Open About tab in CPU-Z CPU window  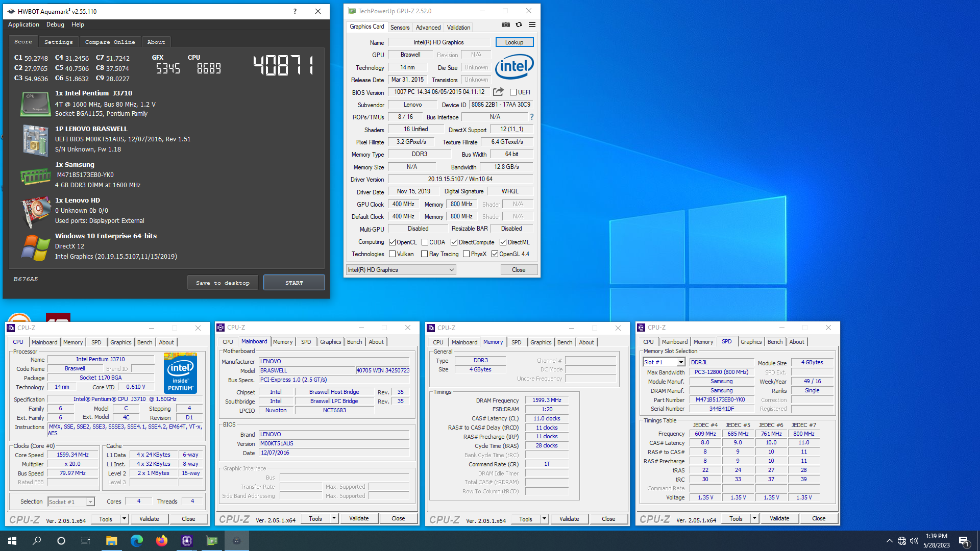pyautogui.click(x=166, y=342)
